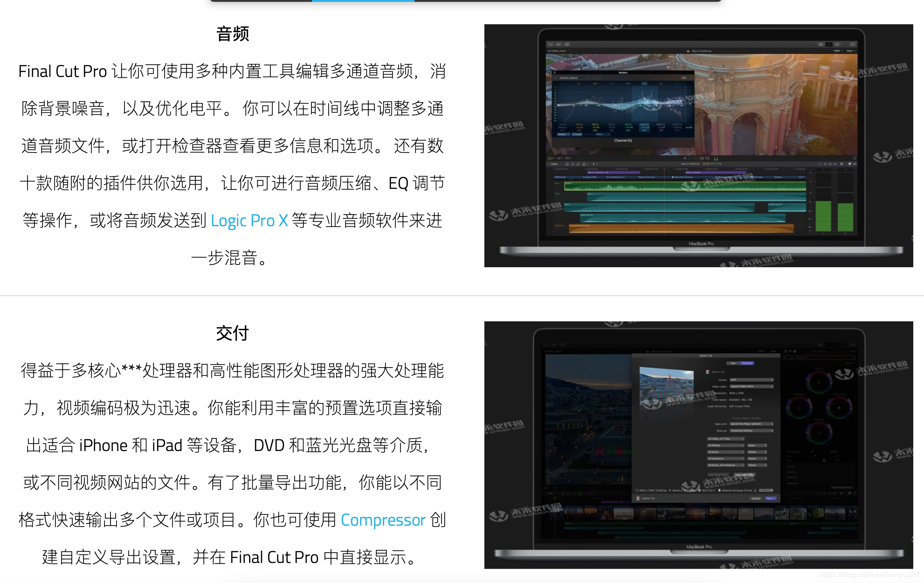Click the line mentioning iPhone 和 iPad
This screenshot has height=583, width=924.
coord(228,445)
